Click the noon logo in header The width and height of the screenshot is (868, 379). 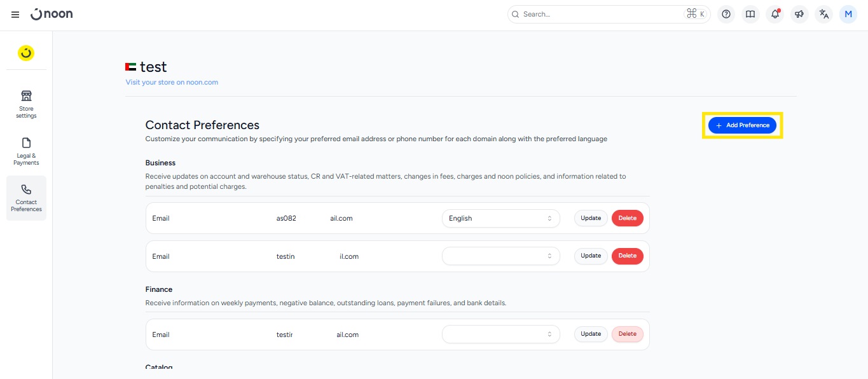52,14
